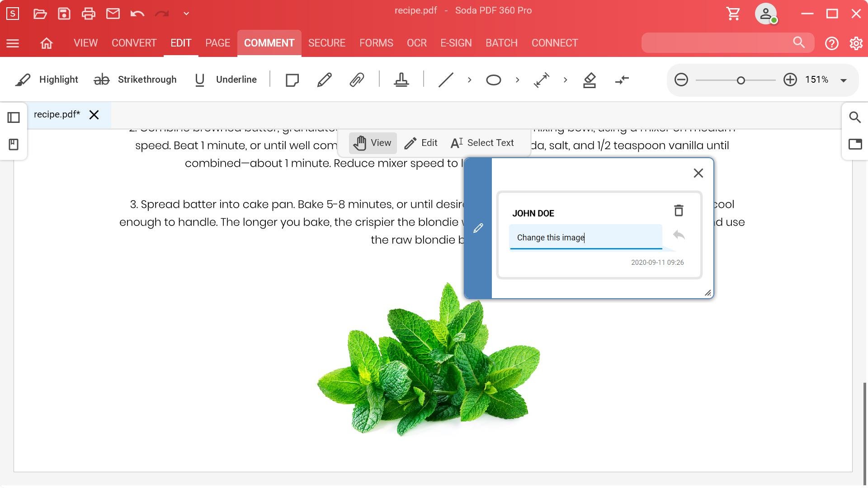
Task: Expand the line tool options chevron
Action: click(469, 80)
